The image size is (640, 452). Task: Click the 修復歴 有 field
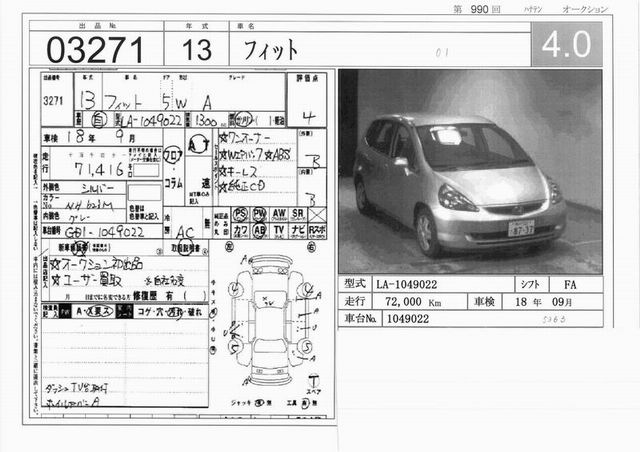[x=169, y=296]
